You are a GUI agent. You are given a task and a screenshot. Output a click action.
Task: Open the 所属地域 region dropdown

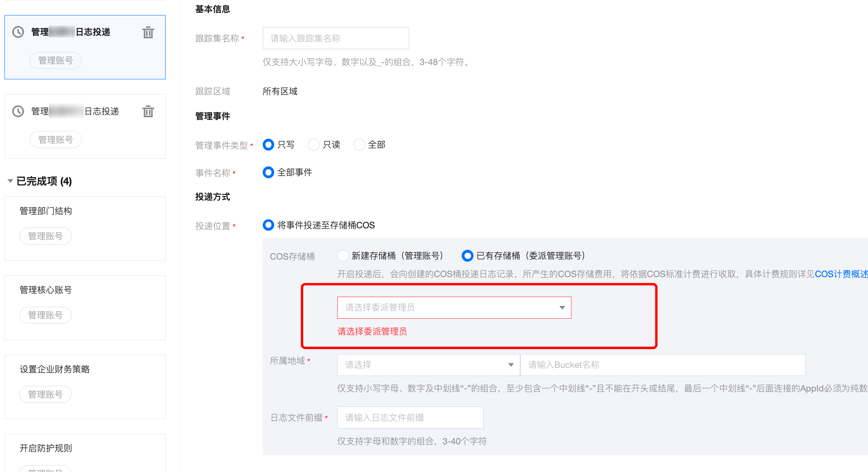[428, 365]
